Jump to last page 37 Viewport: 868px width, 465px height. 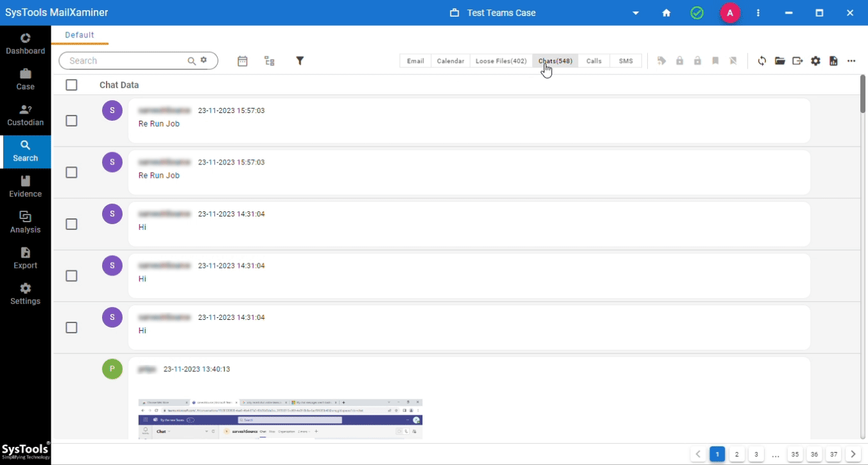pos(833,454)
